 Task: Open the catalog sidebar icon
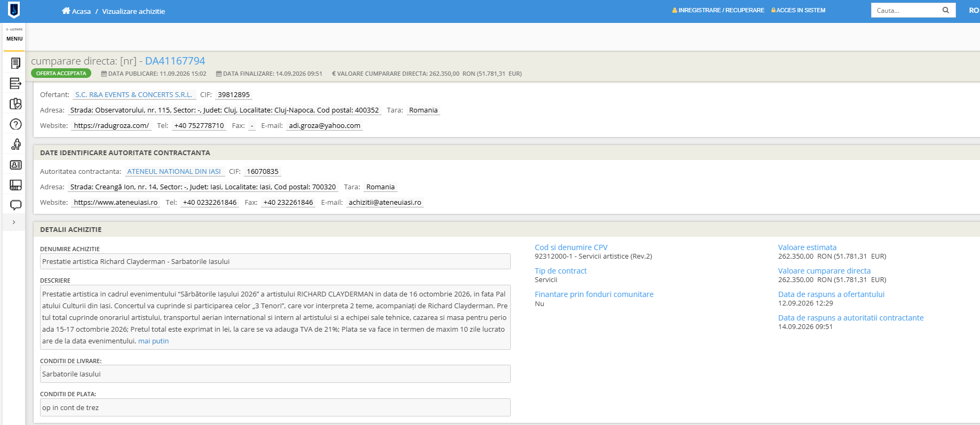point(15,185)
